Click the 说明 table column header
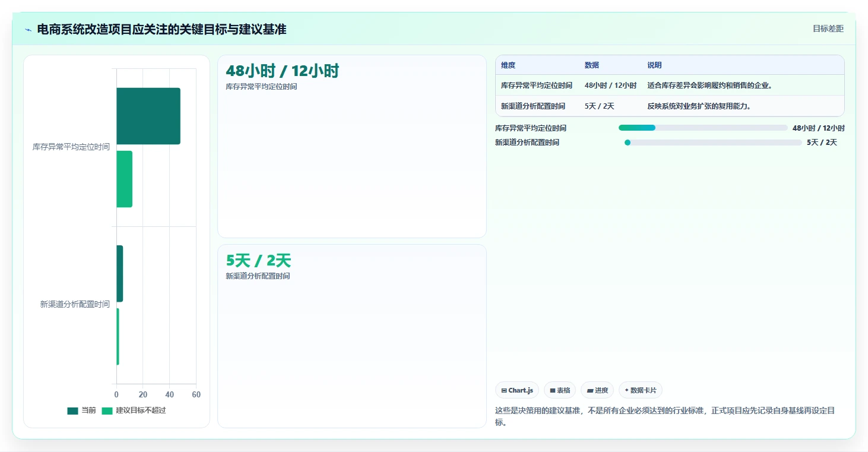The width and height of the screenshot is (868, 452). pyautogui.click(x=654, y=65)
